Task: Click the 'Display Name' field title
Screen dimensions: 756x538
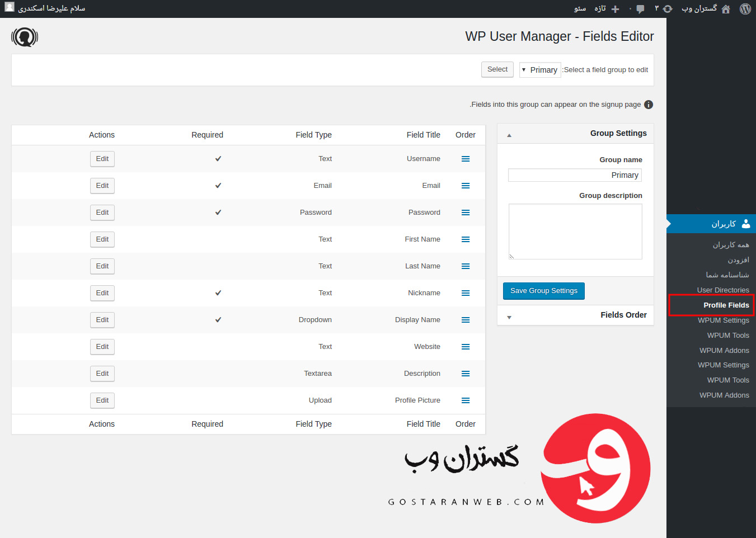Action: point(417,320)
